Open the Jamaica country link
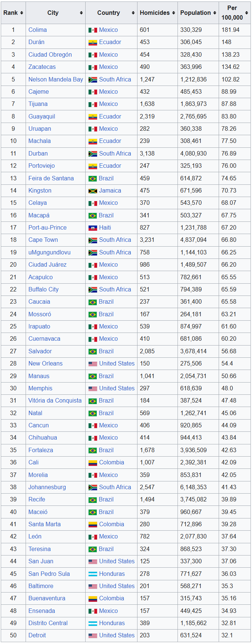The width and height of the screenshot is (252, 644). [x=110, y=191]
